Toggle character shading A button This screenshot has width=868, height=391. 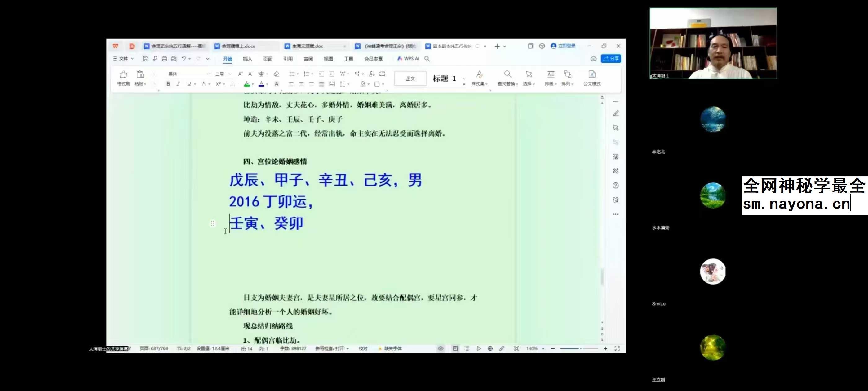276,84
